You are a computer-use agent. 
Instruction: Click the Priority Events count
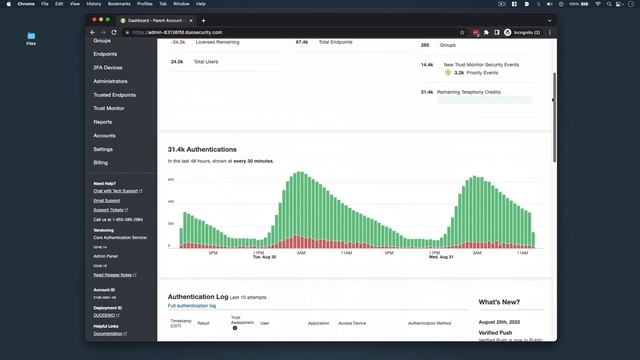pos(459,73)
